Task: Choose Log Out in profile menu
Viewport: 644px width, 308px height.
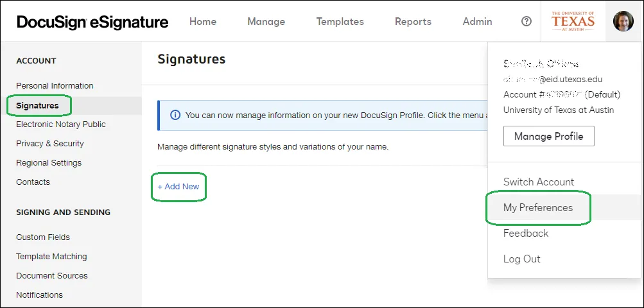Action: [x=522, y=259]
